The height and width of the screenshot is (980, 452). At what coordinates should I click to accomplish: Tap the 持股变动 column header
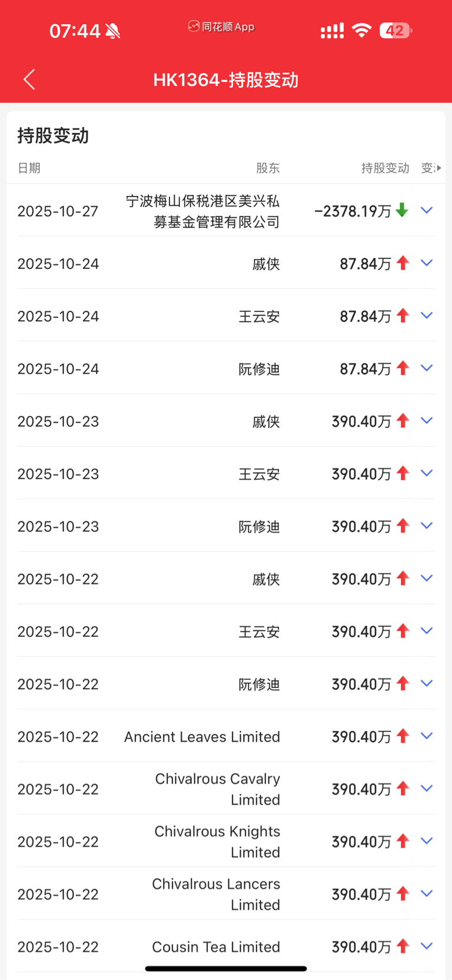pos(385,168)
